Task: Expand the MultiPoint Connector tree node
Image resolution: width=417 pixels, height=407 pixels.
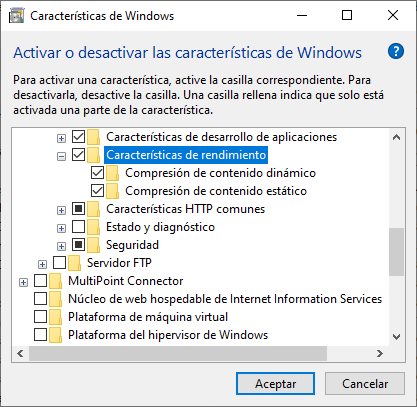Action: click(x=23, y=282)
